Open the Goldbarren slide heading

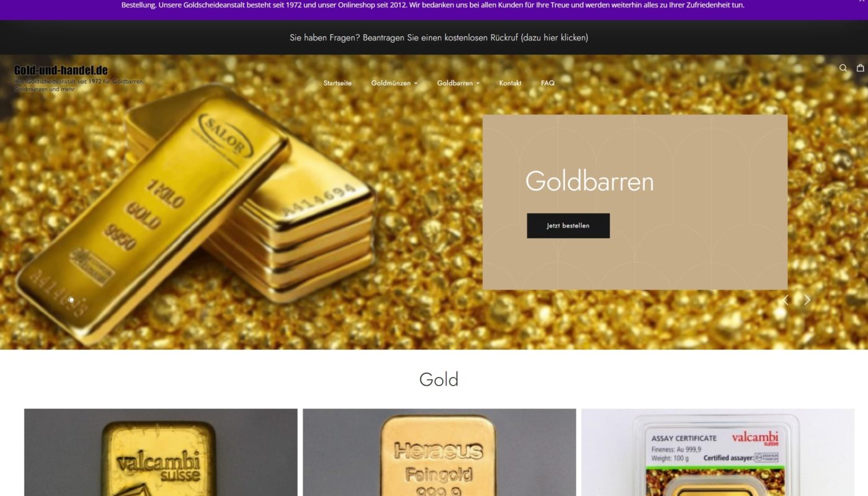tap(589, 182)
